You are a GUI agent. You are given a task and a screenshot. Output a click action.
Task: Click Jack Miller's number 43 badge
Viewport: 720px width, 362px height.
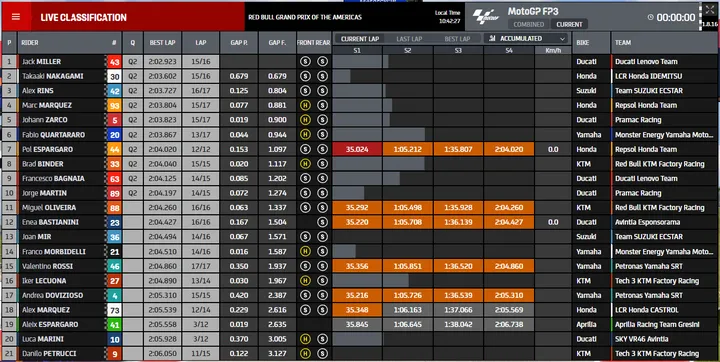[114, 62]
